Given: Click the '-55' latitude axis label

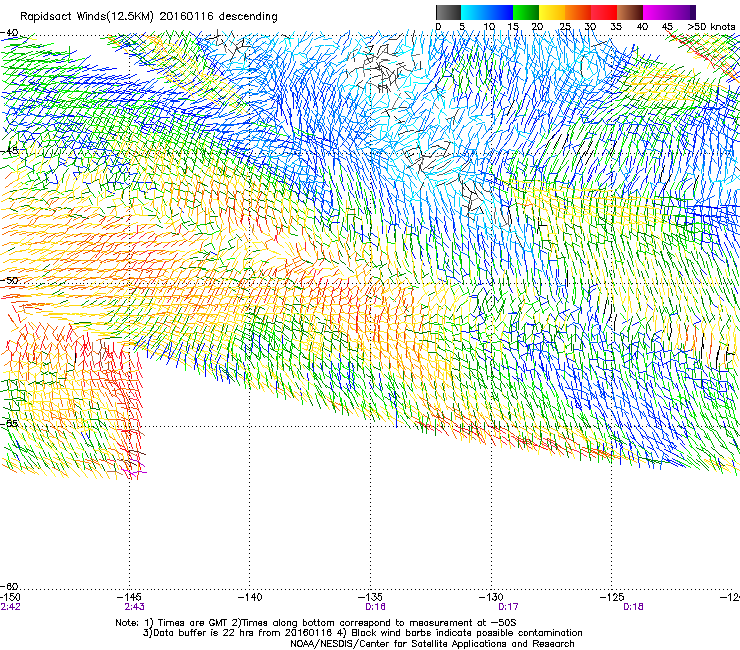Looking at the screenshot, I should (9, 423).
